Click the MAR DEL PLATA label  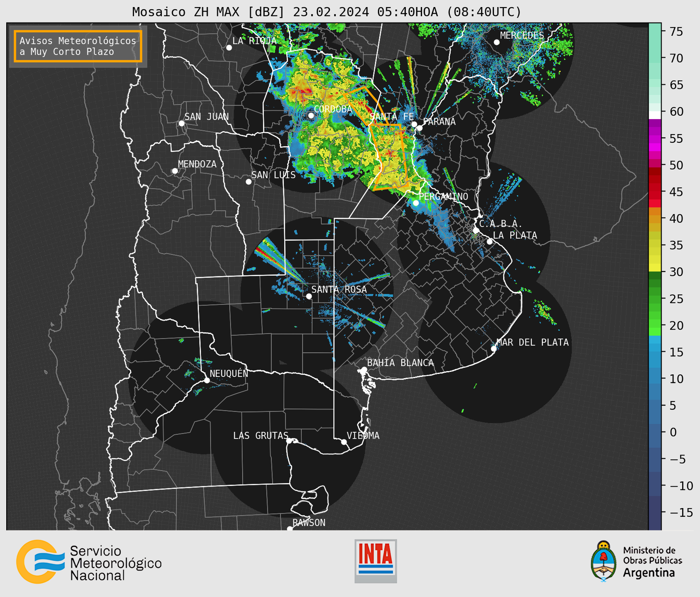(532, 342)
